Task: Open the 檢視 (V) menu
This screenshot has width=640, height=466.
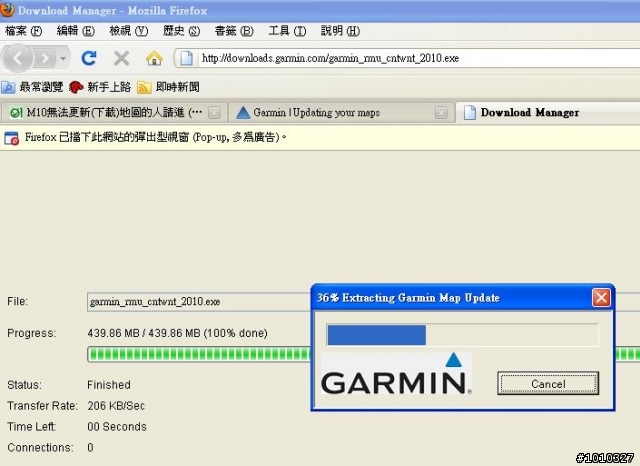Action: coord(129,31)
